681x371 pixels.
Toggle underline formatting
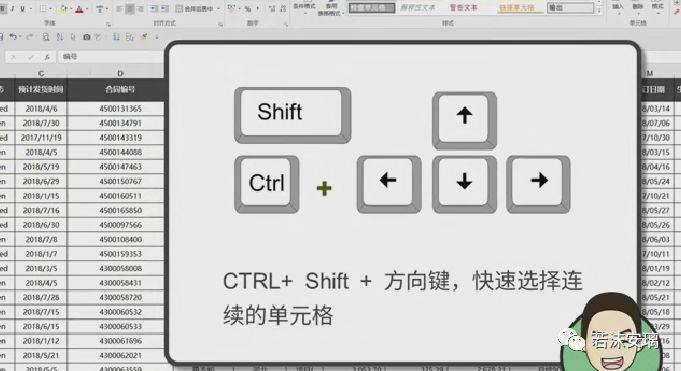[22, 9]
